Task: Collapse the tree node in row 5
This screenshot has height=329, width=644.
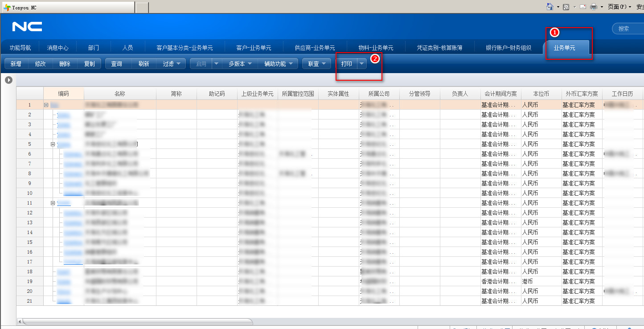Action: (x=53, y=144)
